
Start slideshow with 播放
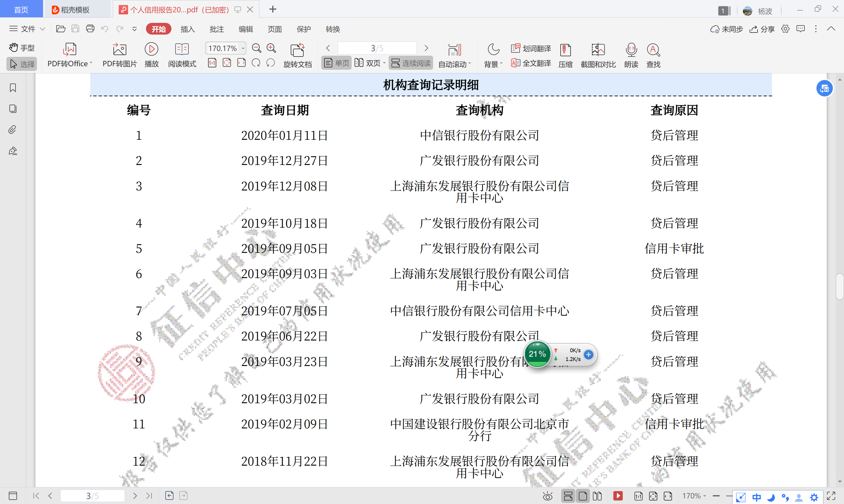point(152,55)
